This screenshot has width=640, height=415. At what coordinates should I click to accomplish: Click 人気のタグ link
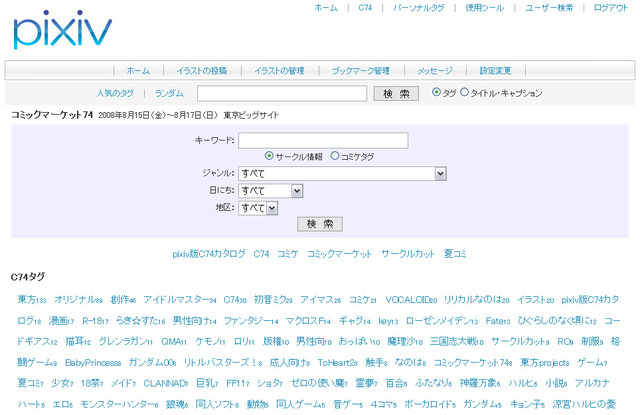point(115,93)
